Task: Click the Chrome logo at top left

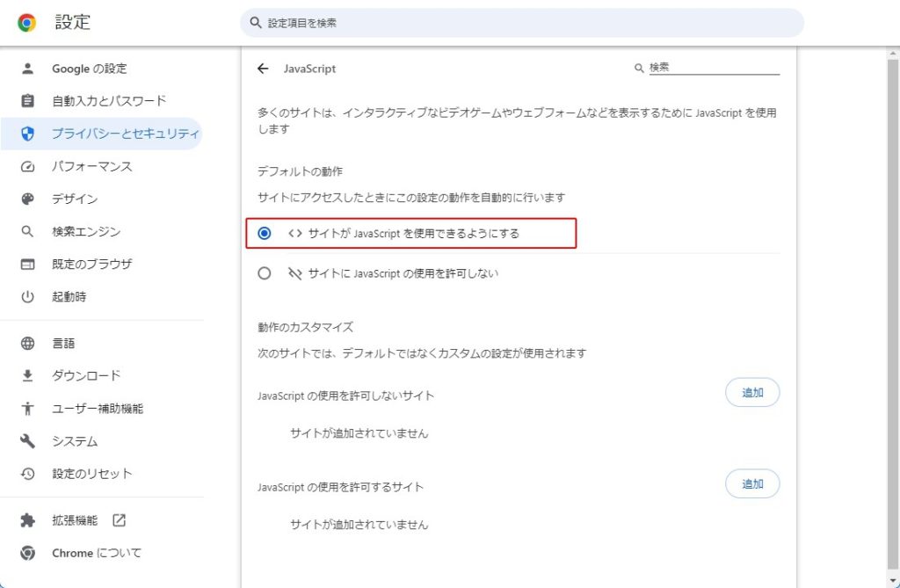Action: tap(27, 23)
